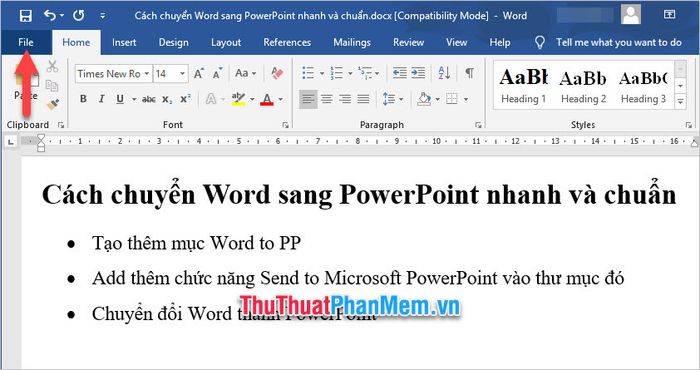This screenshot has width=700, height=370.
Task: Undo the last action
Action: point(50,16)
